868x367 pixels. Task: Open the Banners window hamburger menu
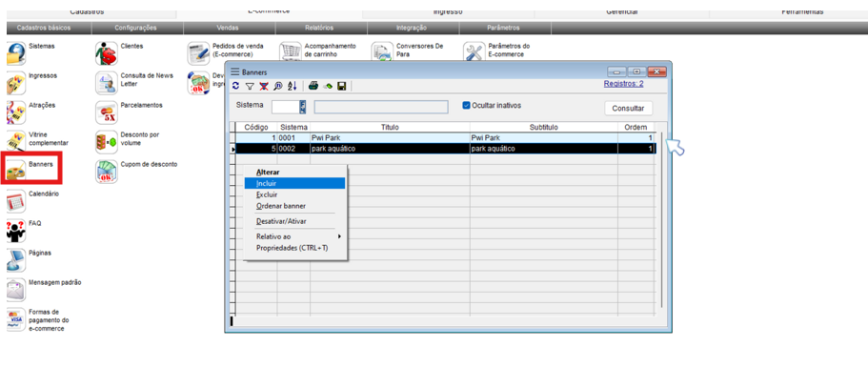234,71
